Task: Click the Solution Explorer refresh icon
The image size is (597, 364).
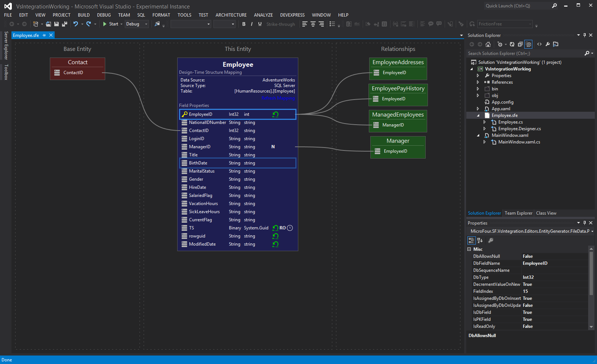Action: [512, 44]
